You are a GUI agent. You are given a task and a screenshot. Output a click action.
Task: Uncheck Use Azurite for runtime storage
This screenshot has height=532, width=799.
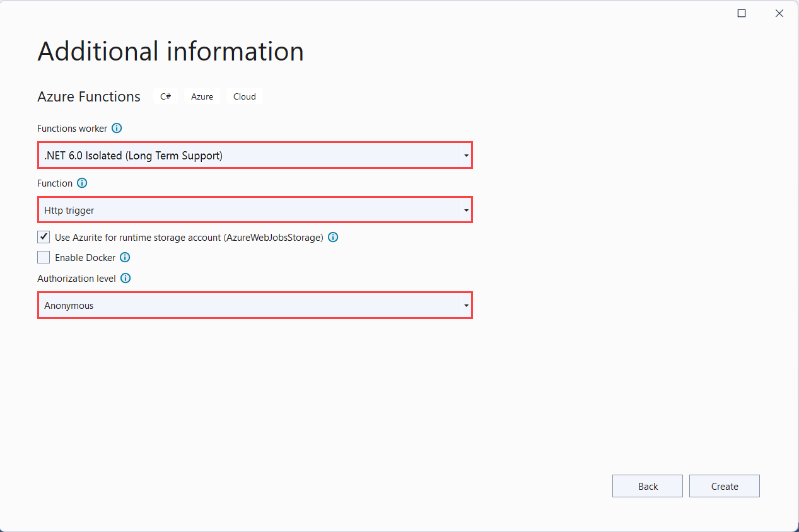[x=43, y=236]
